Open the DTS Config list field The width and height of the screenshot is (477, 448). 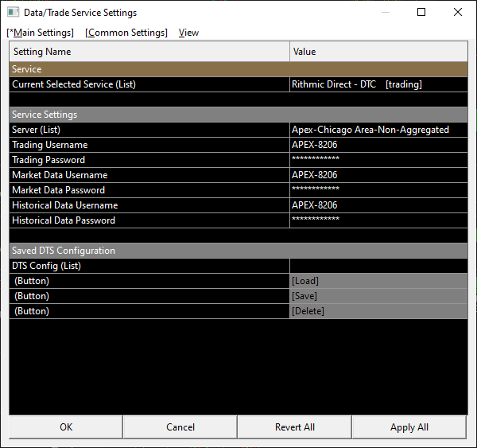coord(378,266)
